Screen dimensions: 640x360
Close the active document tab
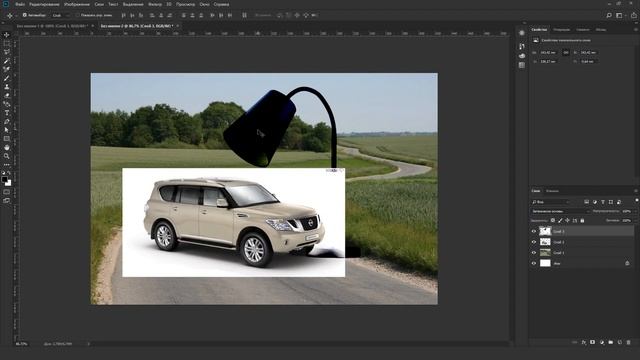point(177,26)
